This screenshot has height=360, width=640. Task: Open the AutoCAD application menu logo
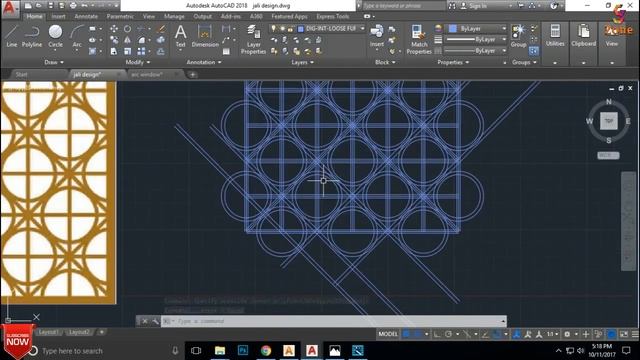pyautogui.click(x=9, y=8)
